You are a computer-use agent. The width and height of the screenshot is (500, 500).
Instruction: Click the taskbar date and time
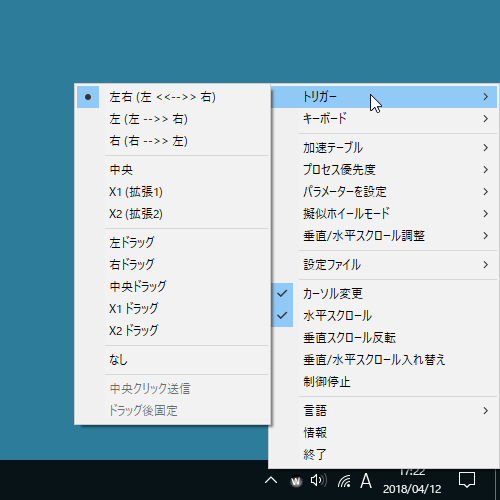412,481
